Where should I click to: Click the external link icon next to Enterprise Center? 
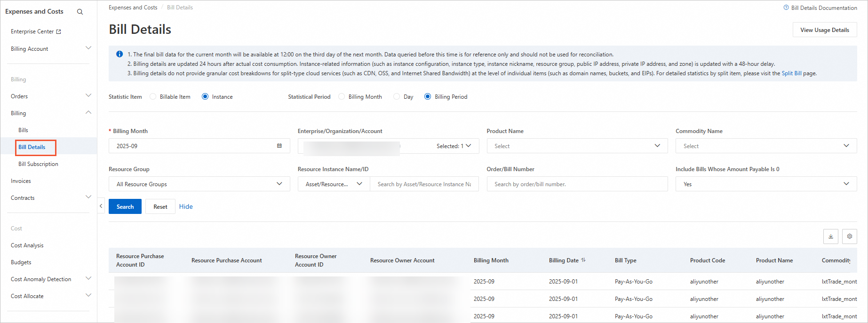pos(59,32)
